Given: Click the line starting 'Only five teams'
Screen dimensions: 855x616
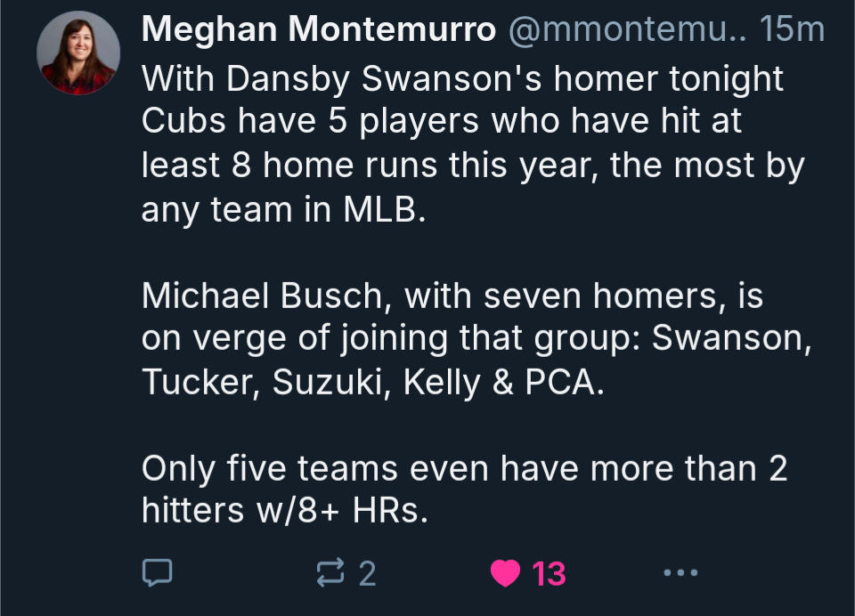Looking at the screenshot, I should click(x=464, y=468).
